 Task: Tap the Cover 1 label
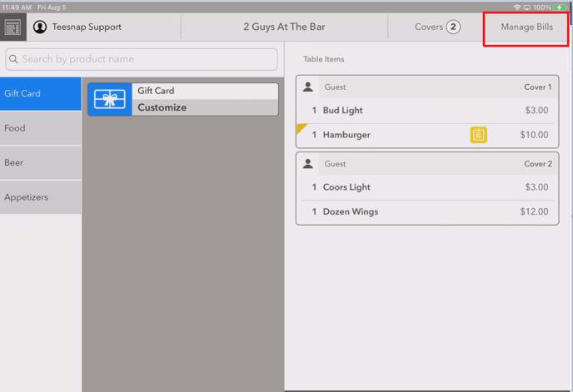click(x=537, y=87)
